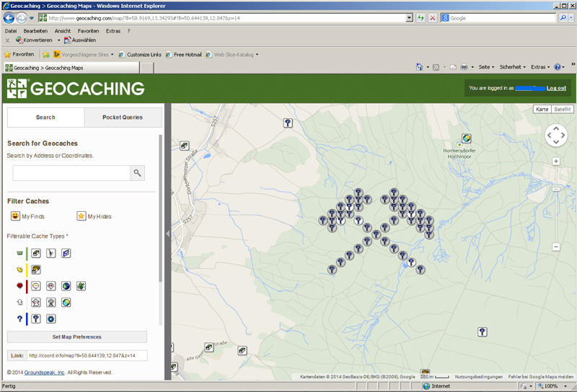Toggle the Webcam Cache type filter

click(50, 302)
